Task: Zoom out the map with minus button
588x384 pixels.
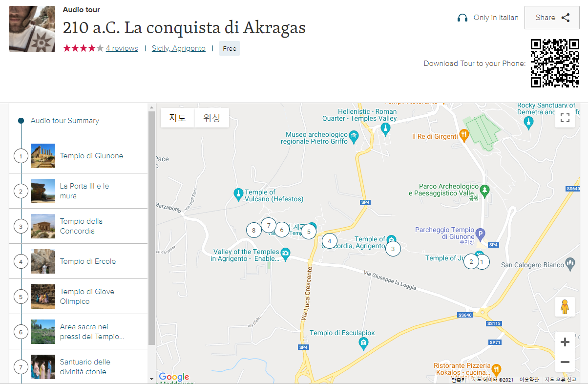Action: [565, 362]
